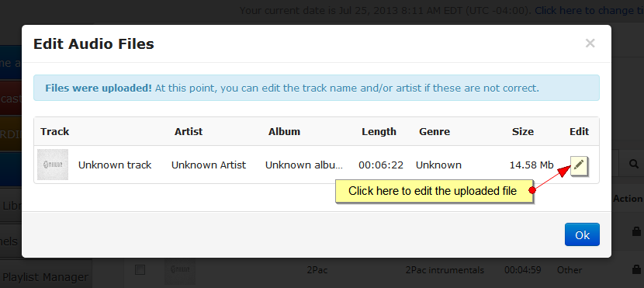
Task: Confirm with the Ok button
Action: (x=582, y=234)
